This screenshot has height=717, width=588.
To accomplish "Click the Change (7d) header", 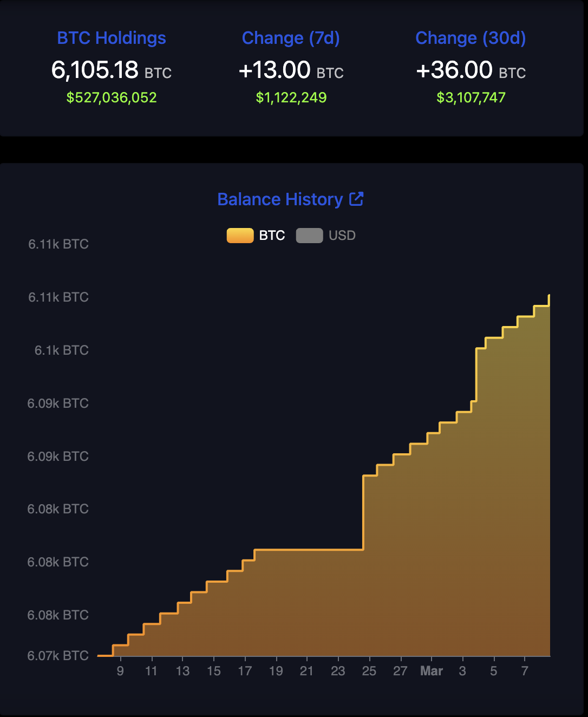I will click(x=291, y=38).
